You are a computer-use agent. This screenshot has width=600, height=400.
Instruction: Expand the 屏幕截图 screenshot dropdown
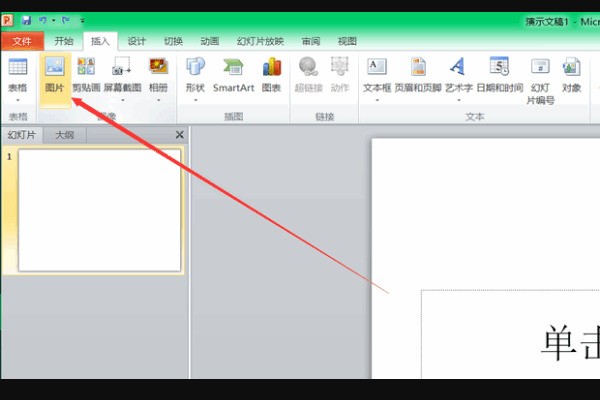tap(121, 99)
